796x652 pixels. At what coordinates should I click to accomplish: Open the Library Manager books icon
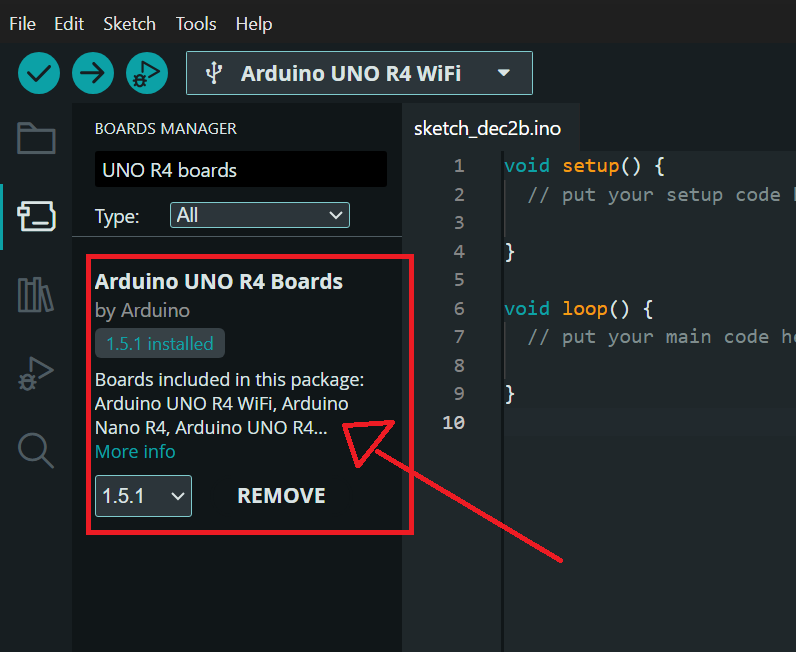click(36, 294)
